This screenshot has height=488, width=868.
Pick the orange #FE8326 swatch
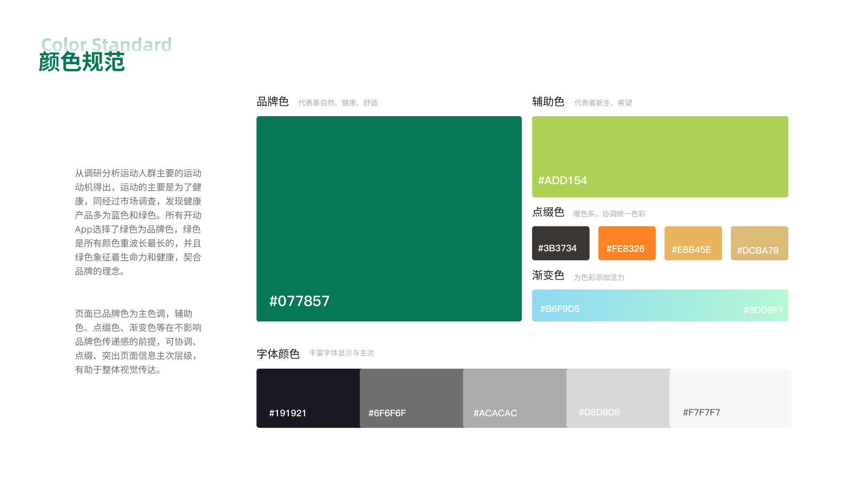pos(627,243)
